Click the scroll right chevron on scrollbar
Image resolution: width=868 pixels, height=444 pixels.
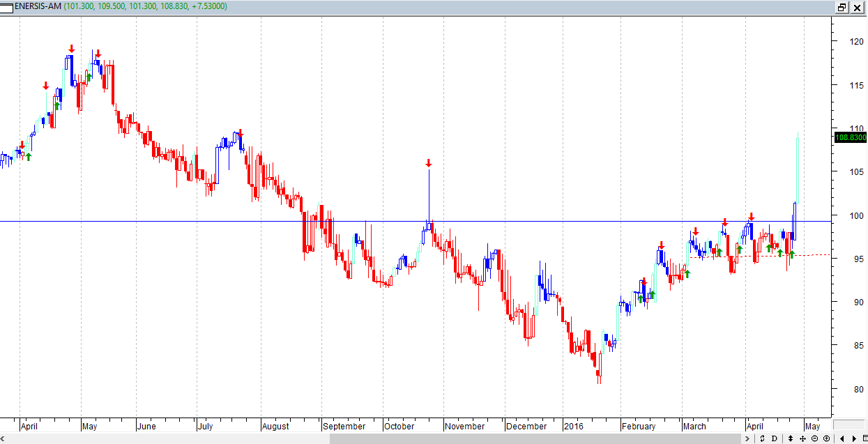tap(747, 438)
